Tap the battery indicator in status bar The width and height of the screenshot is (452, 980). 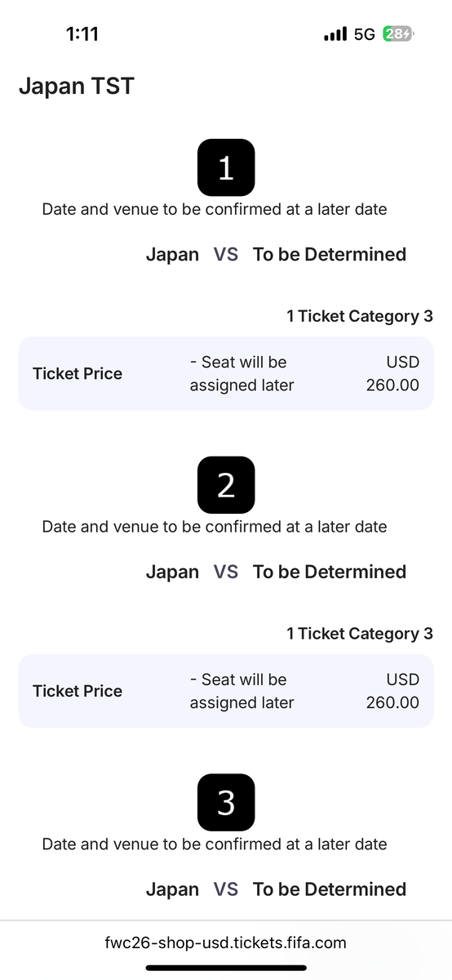click(398, 34)
